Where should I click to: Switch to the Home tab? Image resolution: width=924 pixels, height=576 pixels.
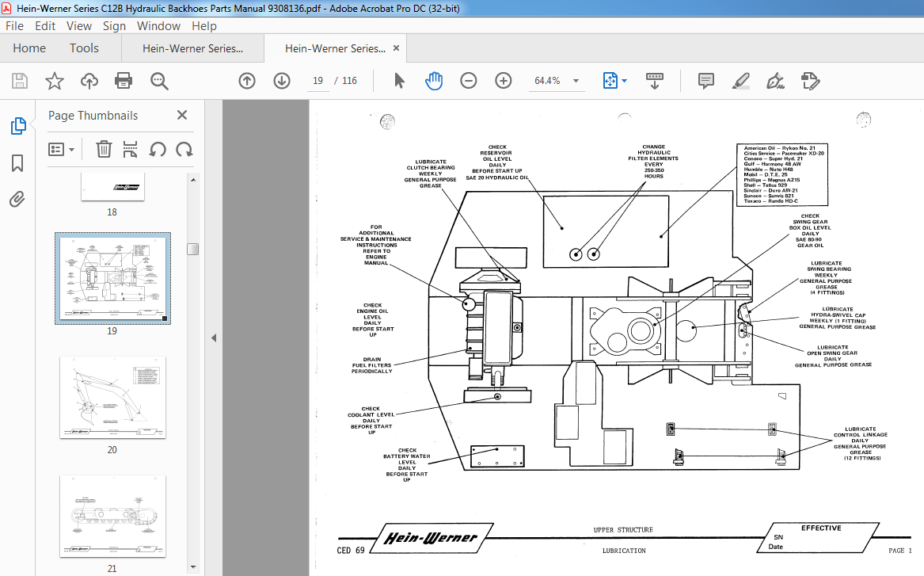click(29, 48)
